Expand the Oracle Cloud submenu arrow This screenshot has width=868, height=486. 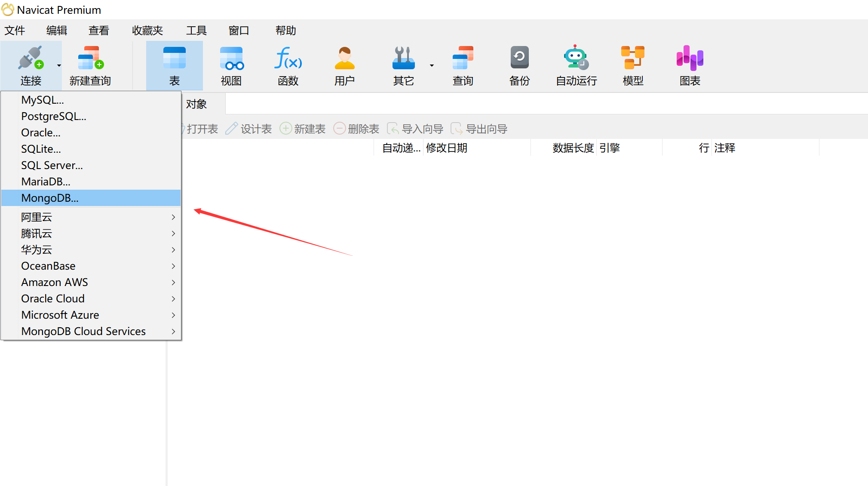click(x=173, y=299)
